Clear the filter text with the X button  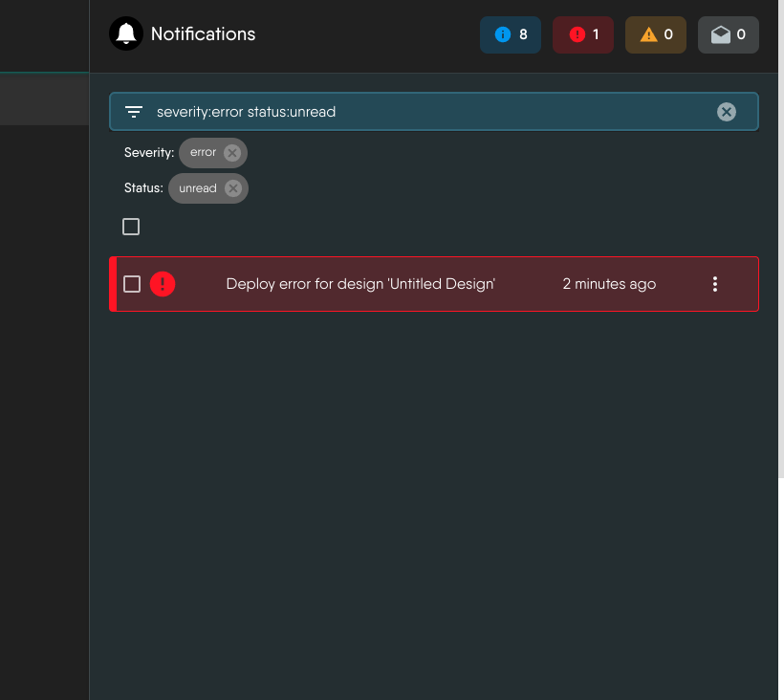(727, 112)
